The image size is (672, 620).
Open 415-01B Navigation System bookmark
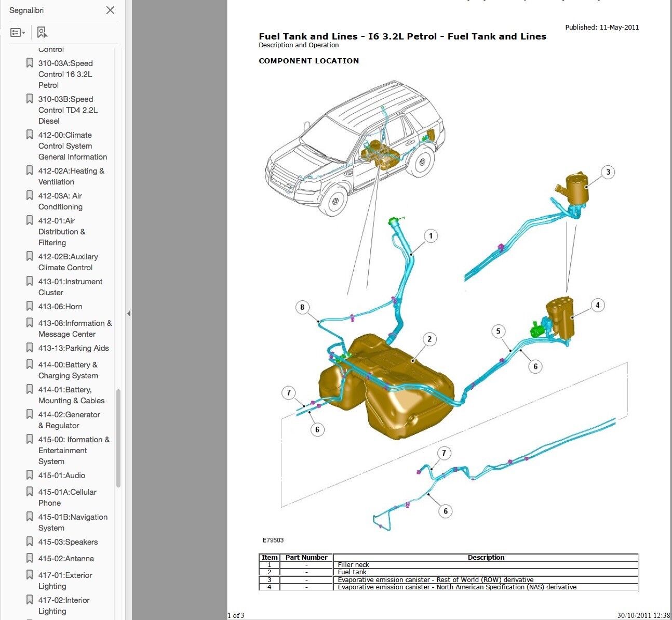pyautogui.click(x=73, y=522)
